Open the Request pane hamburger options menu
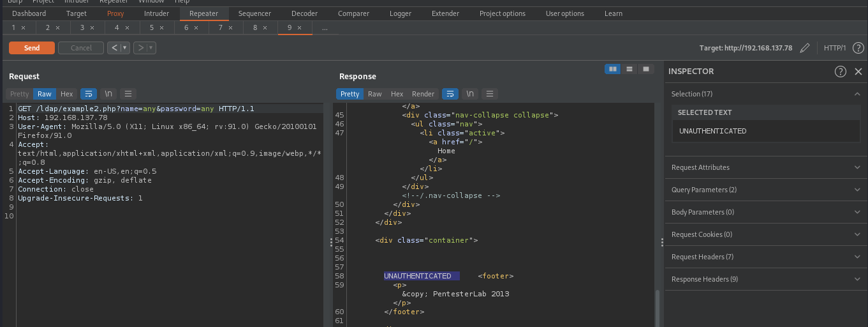This screenshot has width=868, height=327. (128, 94)
